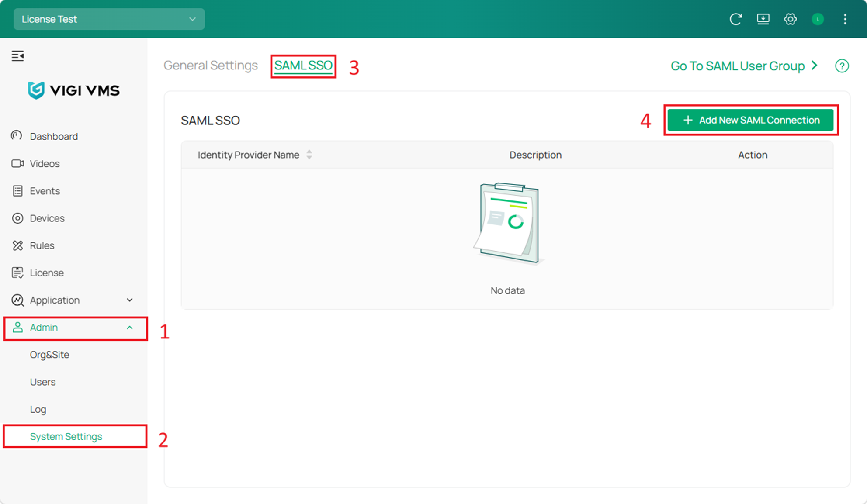Viewport: 867px width, 504px height.
Task: Open License in the sidebar
Action: point(47,273)
